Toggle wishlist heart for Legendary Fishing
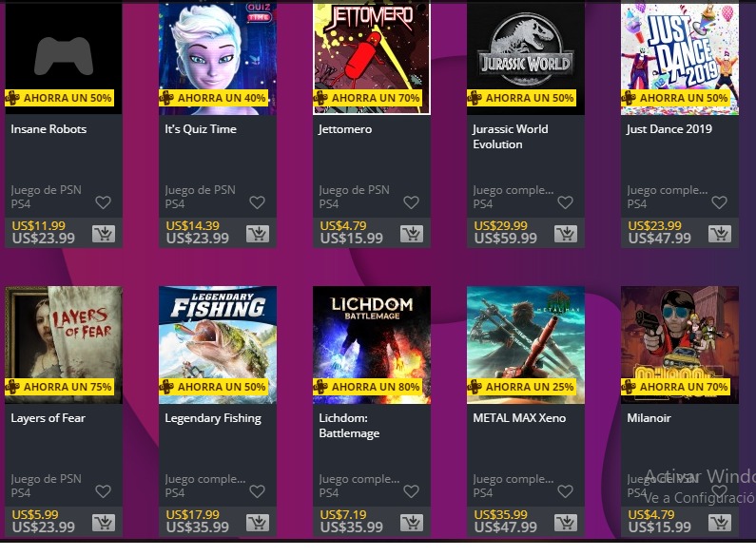The width and height of the screenshot is (756, 556). 257,491
